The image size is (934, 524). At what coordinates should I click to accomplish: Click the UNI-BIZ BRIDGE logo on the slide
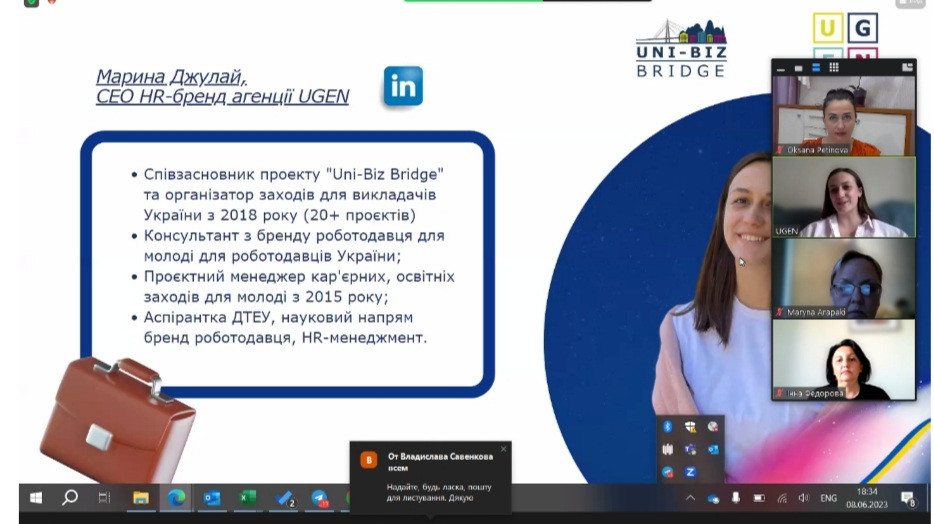point(681,49)
